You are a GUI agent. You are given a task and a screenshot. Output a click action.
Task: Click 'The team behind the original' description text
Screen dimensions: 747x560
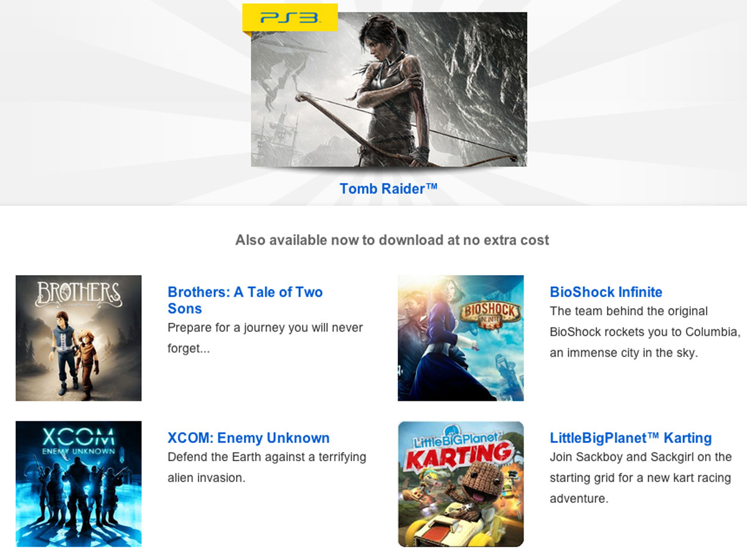coord(645,332)
